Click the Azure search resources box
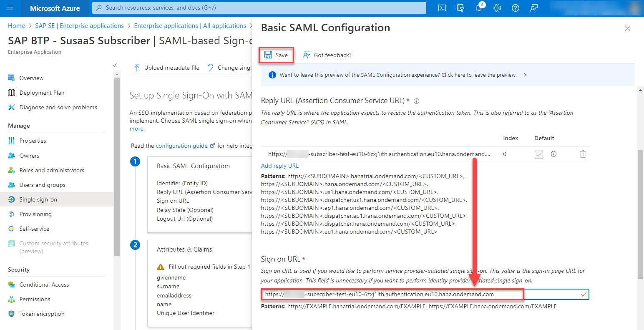The width and height of the screenshot is (644, 330). [x=259, y=8]
